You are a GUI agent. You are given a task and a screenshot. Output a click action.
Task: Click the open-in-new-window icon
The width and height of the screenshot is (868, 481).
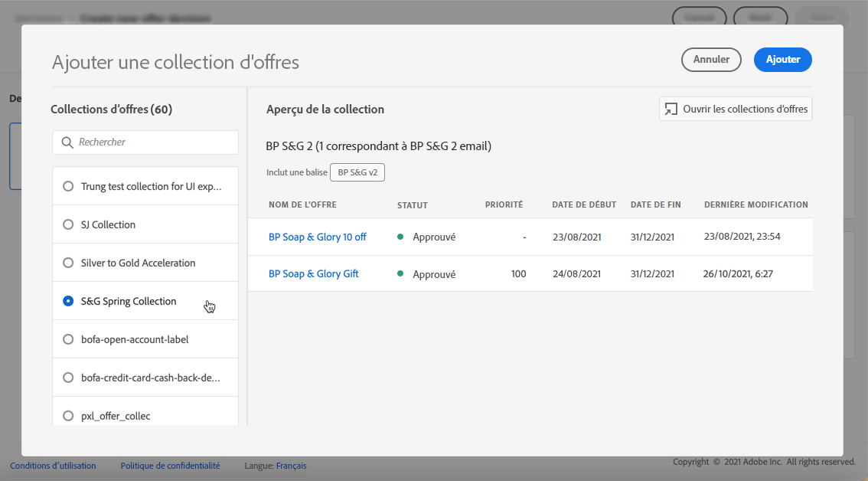[671, 110]
